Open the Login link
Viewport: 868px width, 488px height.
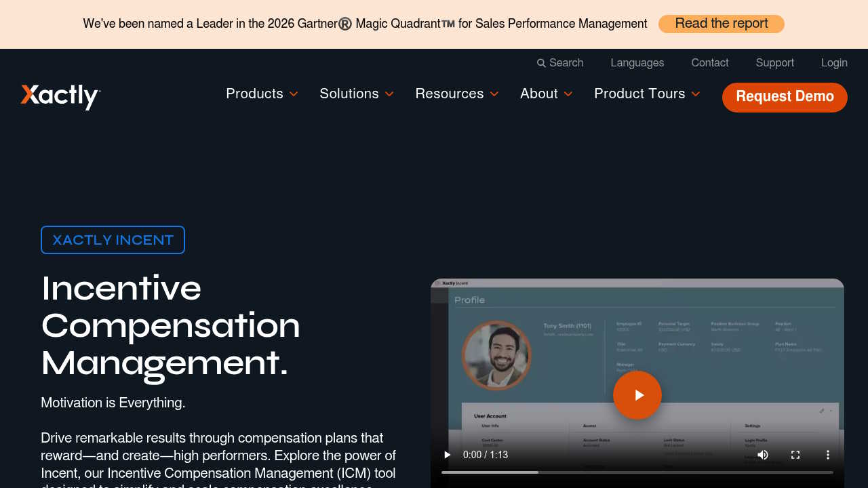point(834,63)
